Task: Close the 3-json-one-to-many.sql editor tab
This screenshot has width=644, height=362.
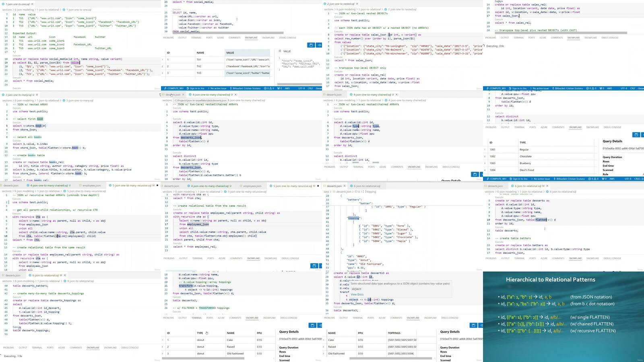Action: point(37,95)
